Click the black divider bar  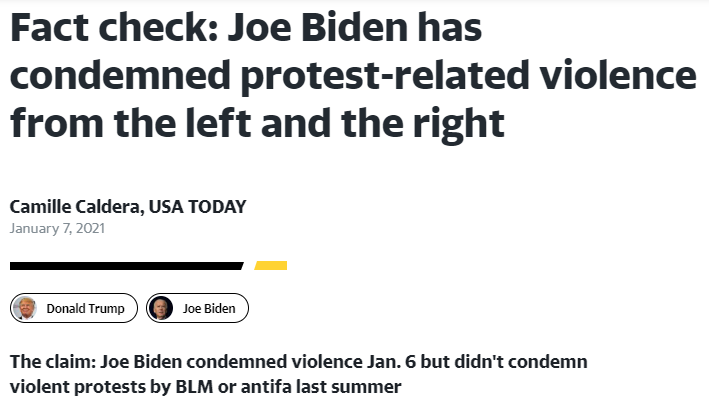126,266
